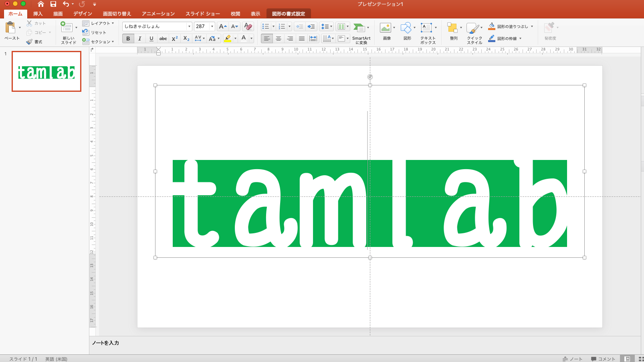Open the Slide Show (スライド ショー) tab
644x362 pixels.
click(203, 14)
